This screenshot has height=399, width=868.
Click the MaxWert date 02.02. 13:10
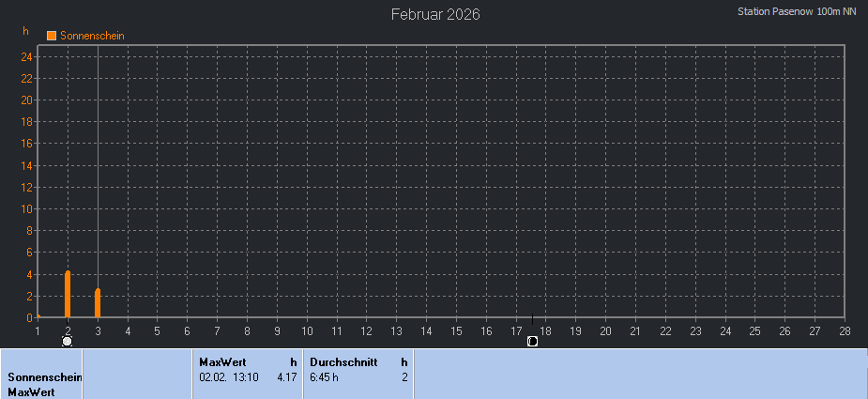click(227, 376)
